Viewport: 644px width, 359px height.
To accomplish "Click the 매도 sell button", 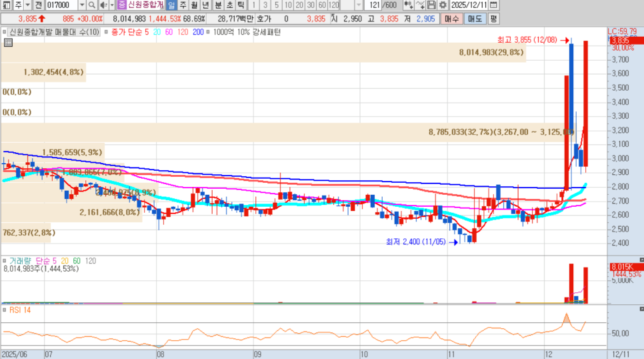I will 475,19.
